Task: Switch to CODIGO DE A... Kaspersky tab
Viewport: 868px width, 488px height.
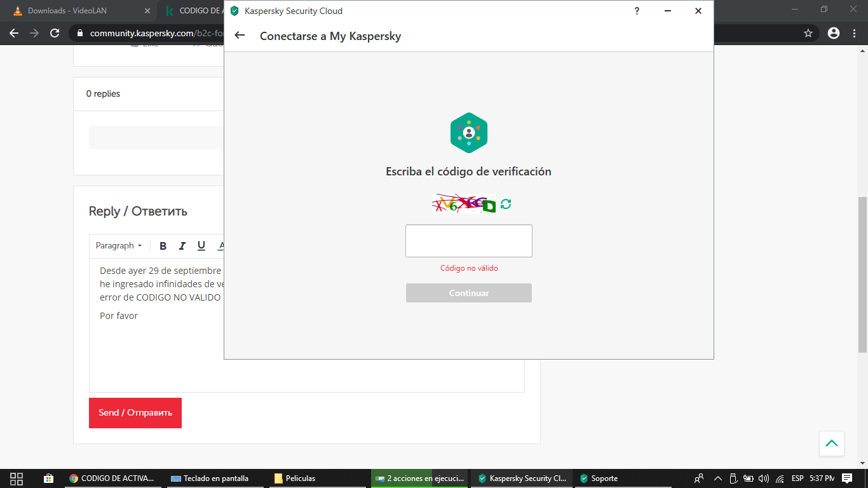Action: point(193,11)
